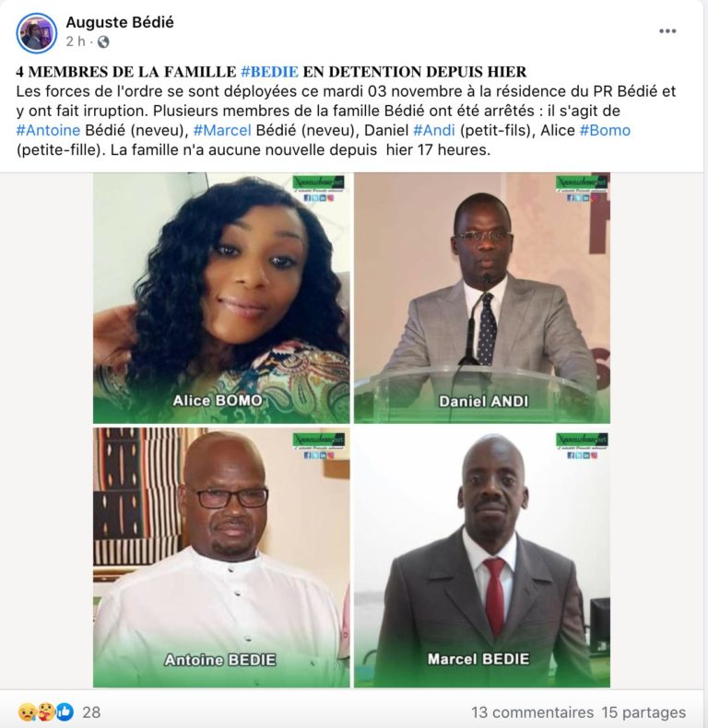Click the logo on Alice BOMO's photo
Image resolution: width=708 pixels, height=728 pixels.
click(x=319, y=188)
